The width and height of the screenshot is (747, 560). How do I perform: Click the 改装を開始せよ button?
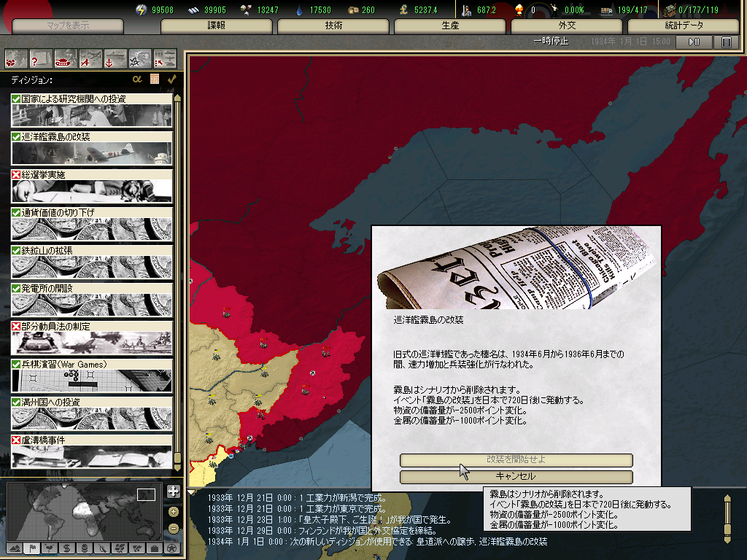(x=516, y=459)
